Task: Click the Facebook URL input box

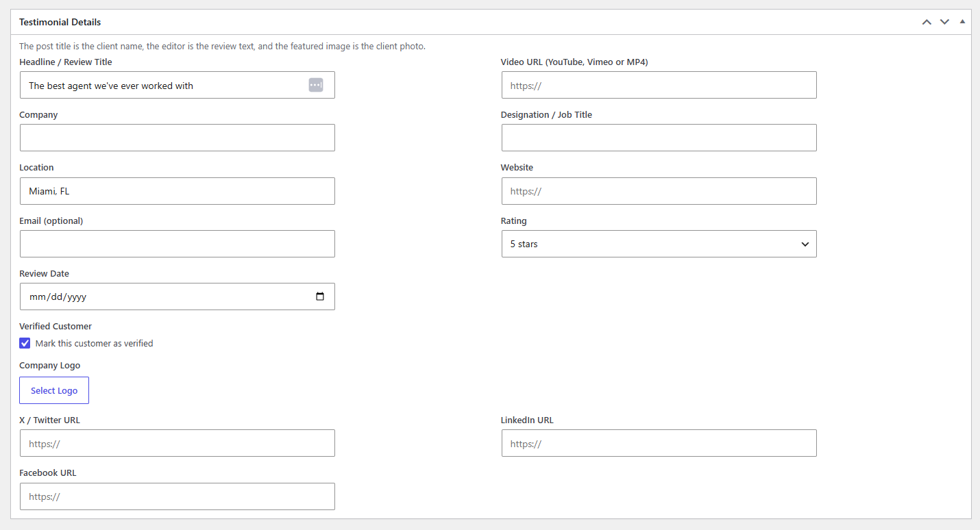Action: [x=177, y=496]
